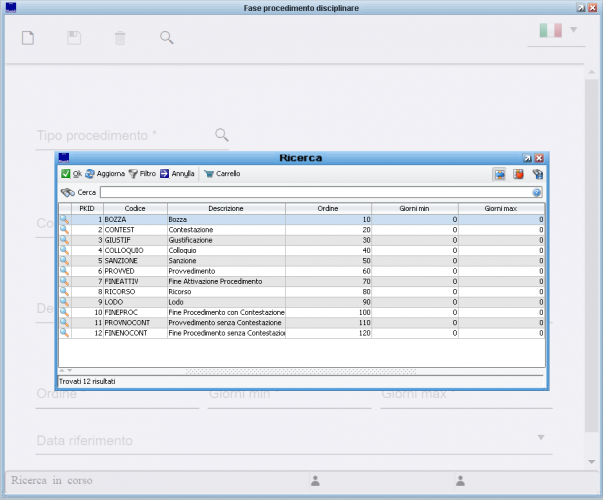The height and width of the screenshot is (500, 603).
Task: Open the Filtro option in Ricerca toolbar
Action: (x=141, y=173)
